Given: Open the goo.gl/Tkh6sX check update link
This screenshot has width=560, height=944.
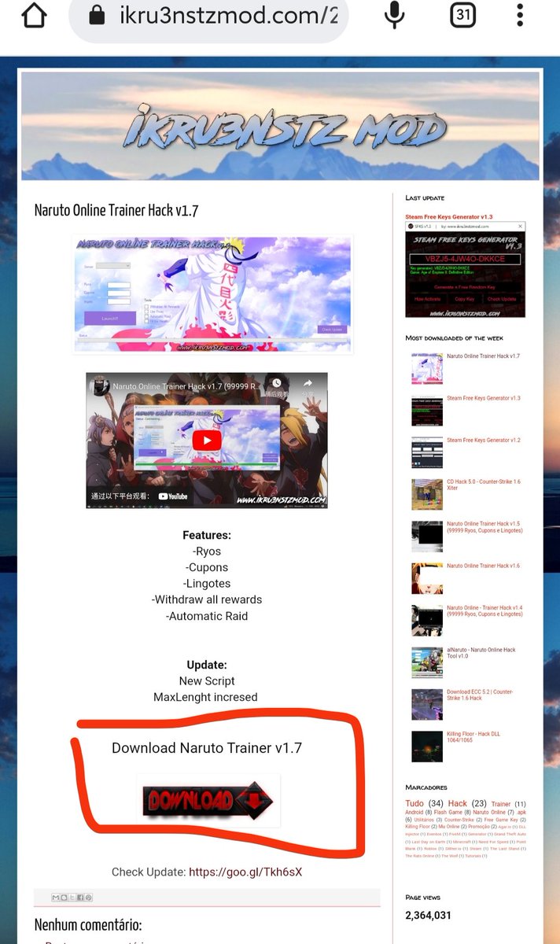Looking at the screenshot, I should pyautogui.click(x=245, y=872).
